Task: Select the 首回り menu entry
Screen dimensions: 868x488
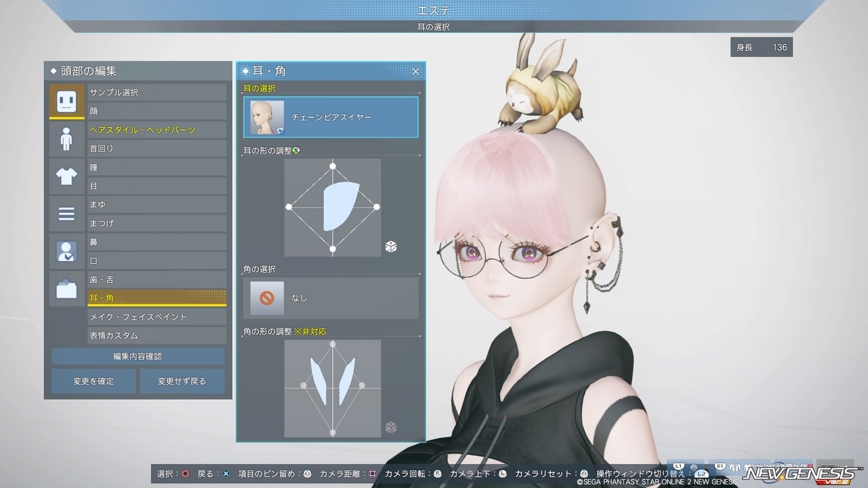Action: pos(157,149)
